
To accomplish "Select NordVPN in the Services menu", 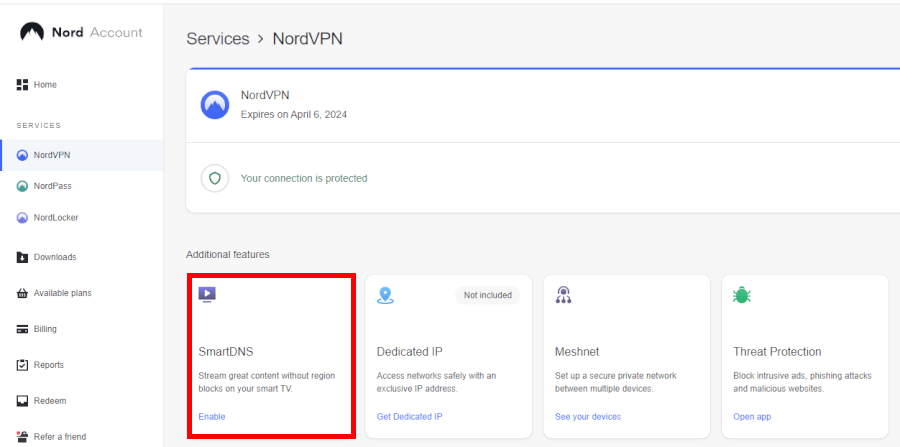I will 82,155.
